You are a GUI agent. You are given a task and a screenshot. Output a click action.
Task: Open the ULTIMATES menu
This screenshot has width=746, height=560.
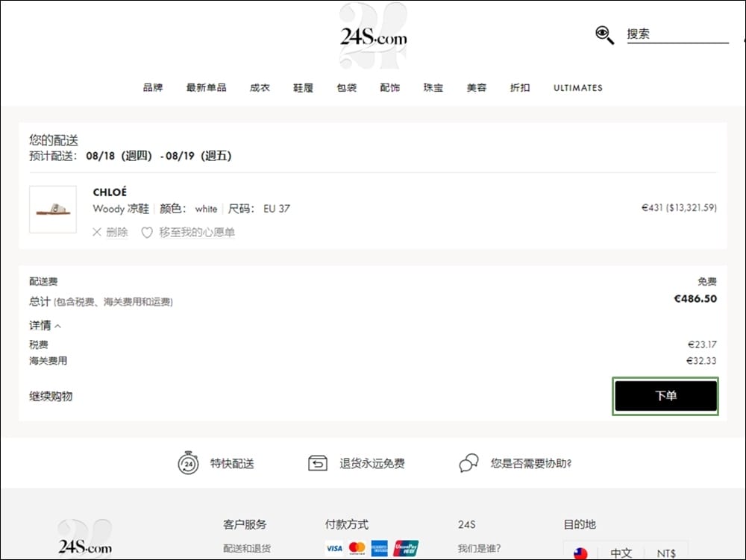point(578,87)
